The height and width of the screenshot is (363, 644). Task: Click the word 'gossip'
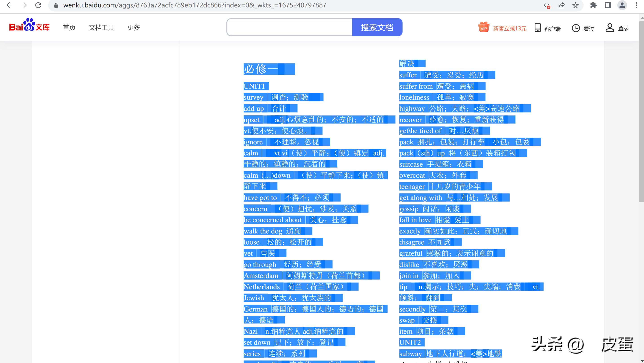[409, 209]
